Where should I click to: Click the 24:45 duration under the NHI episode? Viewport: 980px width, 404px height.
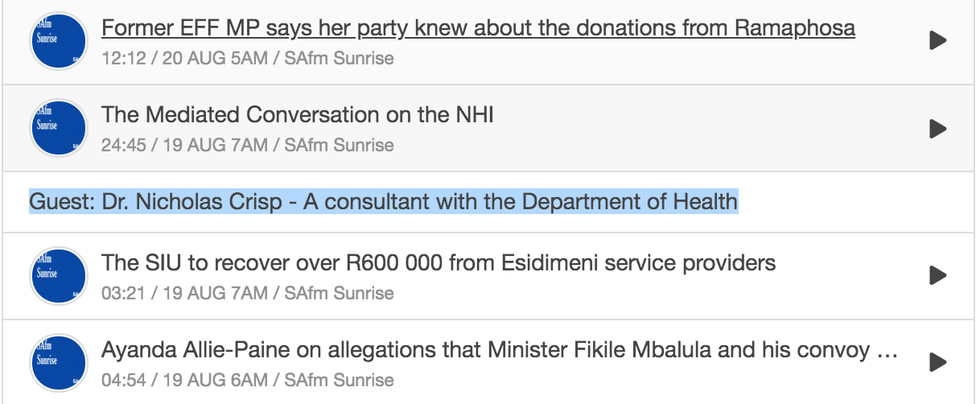[x=121, y=146]
